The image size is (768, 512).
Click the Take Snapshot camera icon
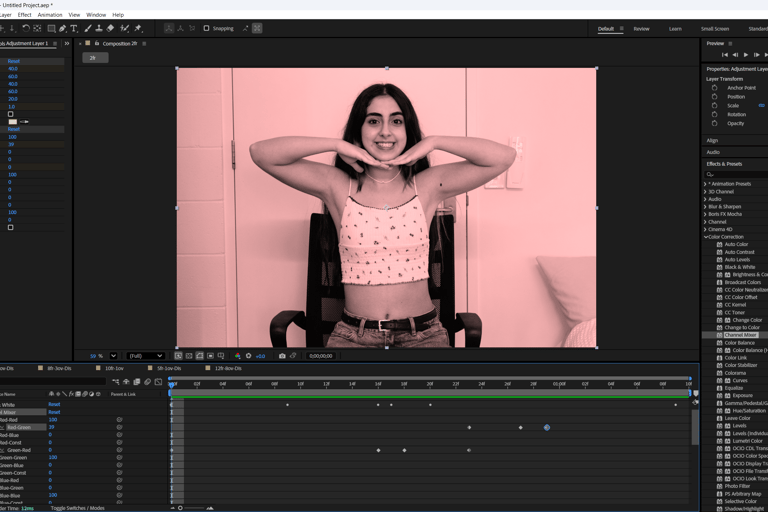click(282, 356)
